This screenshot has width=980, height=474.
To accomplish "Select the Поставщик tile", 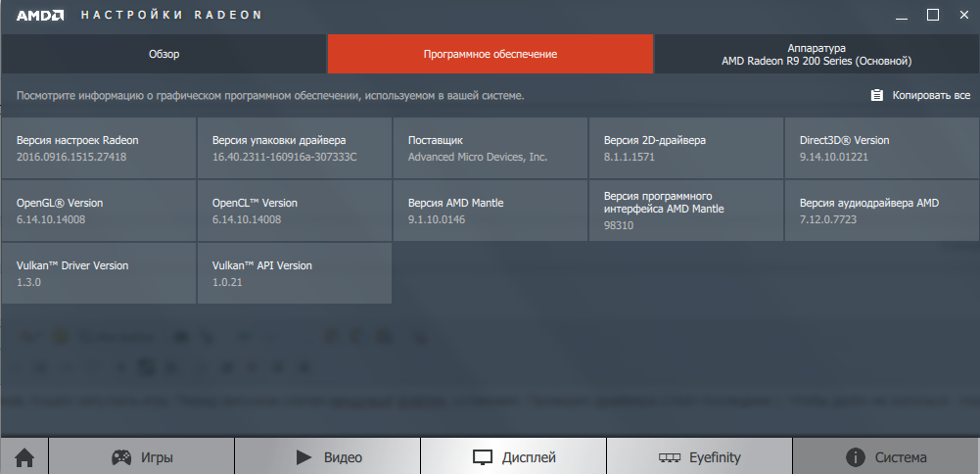I will [x=490, y=148].
